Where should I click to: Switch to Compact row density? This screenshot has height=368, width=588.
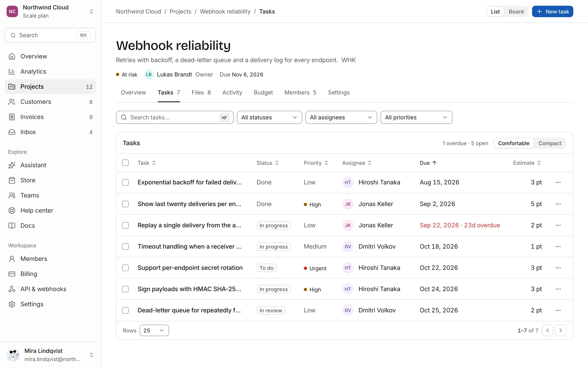click(550, 143)
